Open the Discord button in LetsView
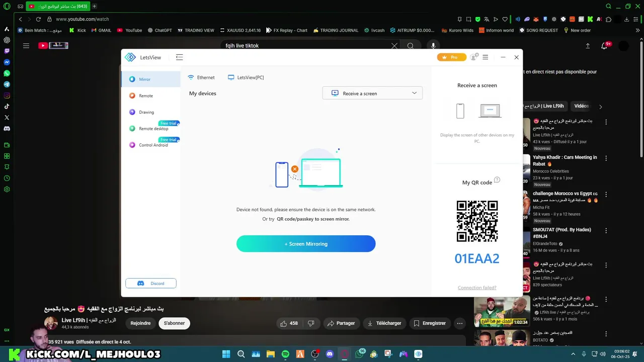Image resolution: width=644 pixels, height=362 pixels. coord(151,284)
